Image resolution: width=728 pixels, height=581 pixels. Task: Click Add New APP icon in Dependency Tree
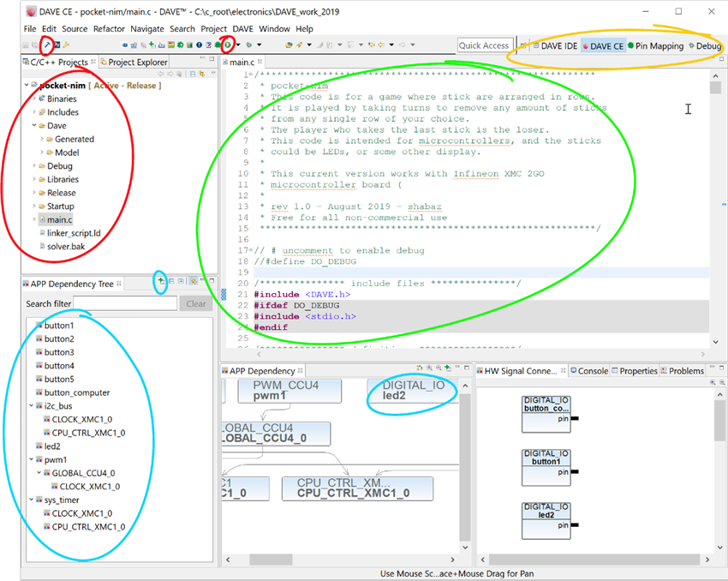[160, 281]
